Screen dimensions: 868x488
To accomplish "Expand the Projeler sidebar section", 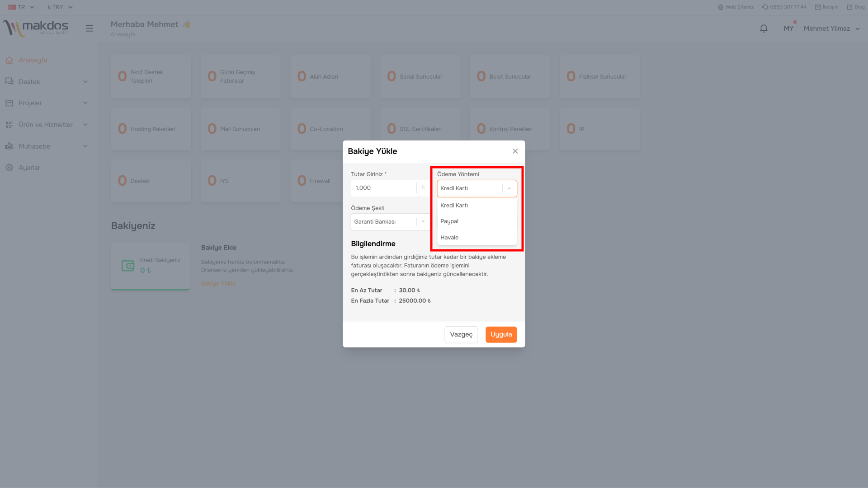I will point(85,103).
